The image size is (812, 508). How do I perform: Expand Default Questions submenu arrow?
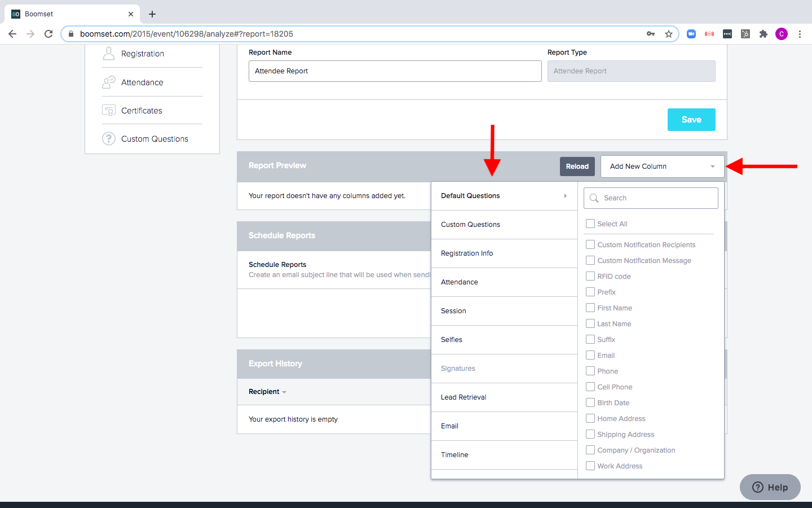(565, 196)
